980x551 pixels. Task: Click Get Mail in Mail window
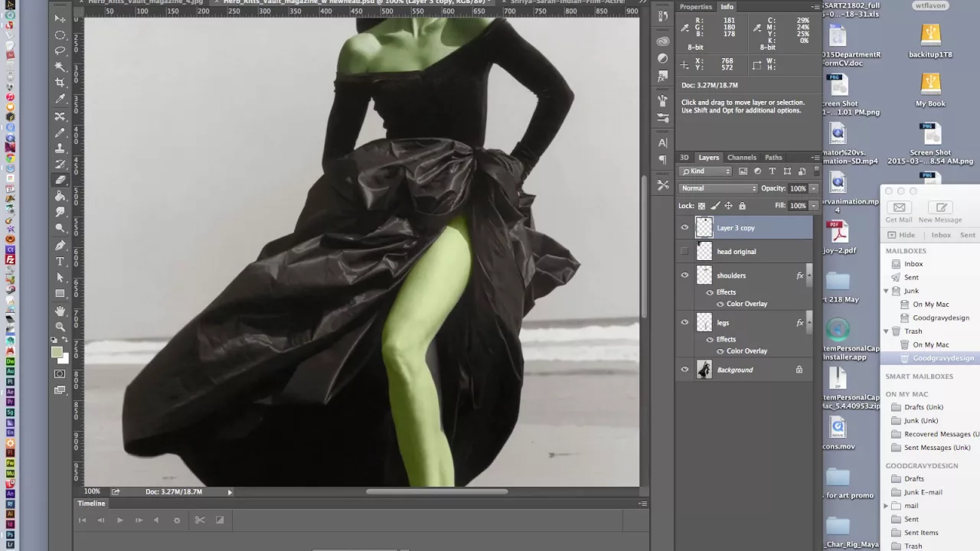(x=900, y=212)
